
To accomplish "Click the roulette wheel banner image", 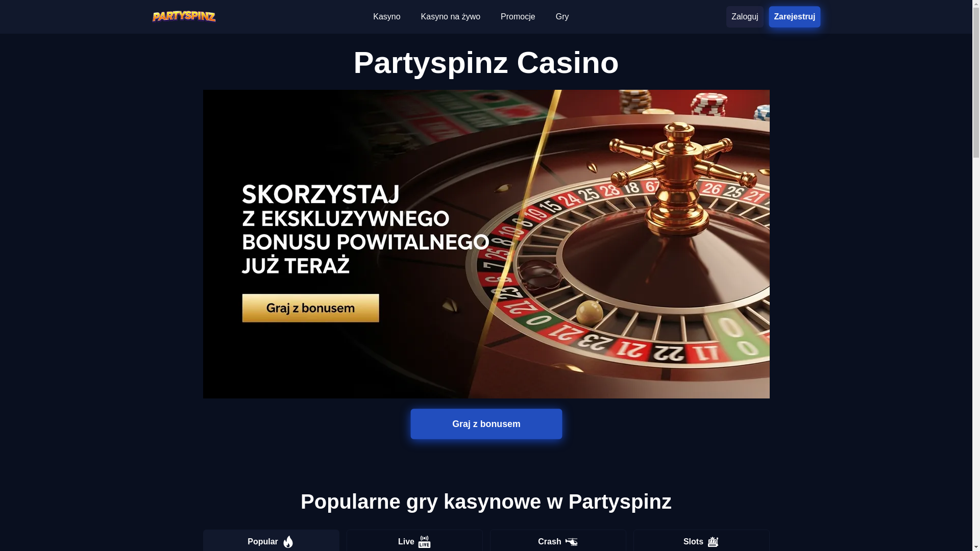I will (486, 244).
